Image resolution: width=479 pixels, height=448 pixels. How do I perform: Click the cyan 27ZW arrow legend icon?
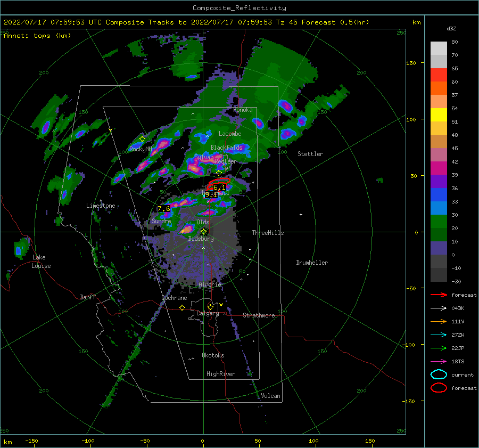point(439,335)
